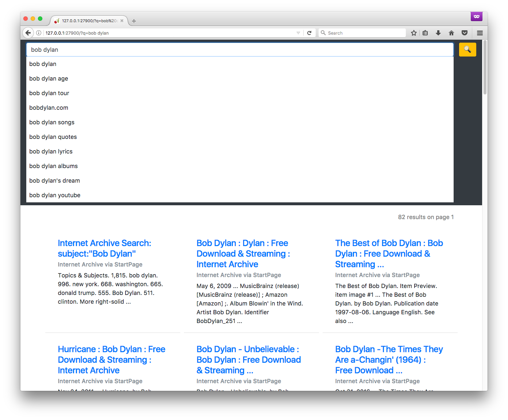This screenshot has width=508, height=420.
Task: Open the hamburger menu icon
Action: [480, 33]
